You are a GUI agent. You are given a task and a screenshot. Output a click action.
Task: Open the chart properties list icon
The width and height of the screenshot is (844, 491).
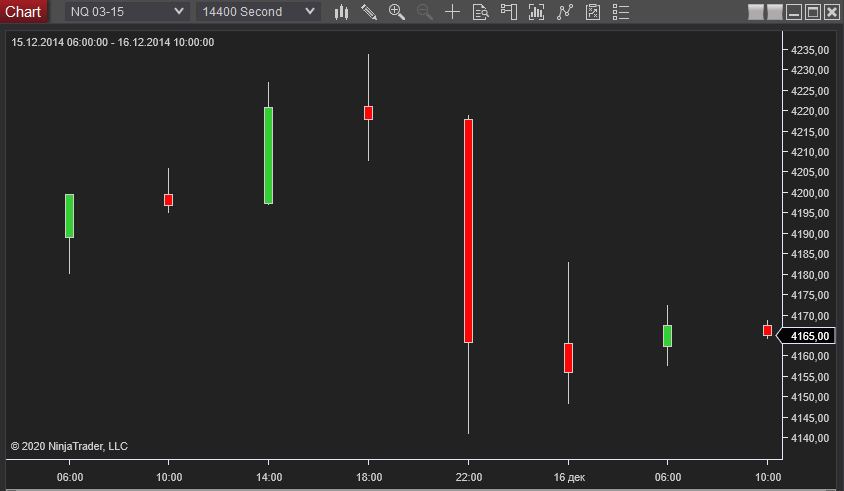pos(621,12)
